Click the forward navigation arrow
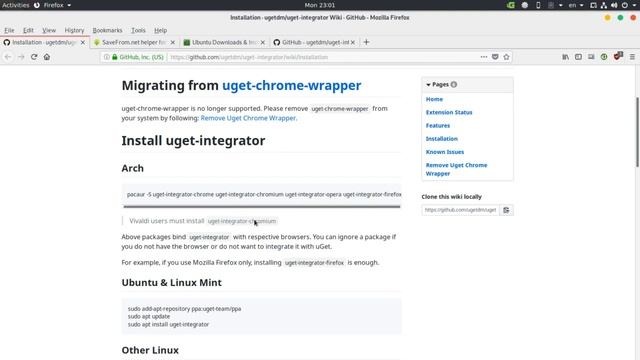640x360 pixels. (21, 57)
